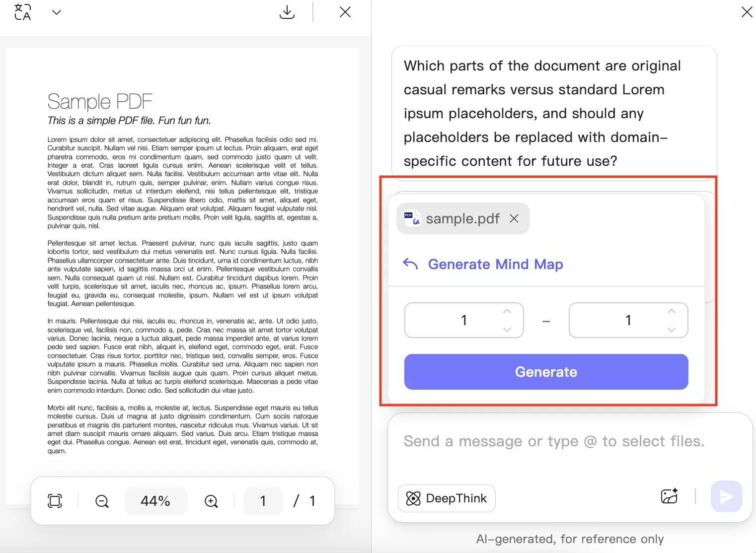Zoom in using the magnifier plus icon
The height and width of the screenshot is (553, 756).
pos(211,501)
